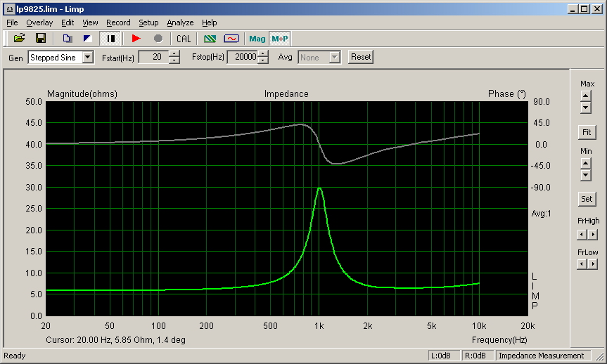Click the copy icon in the toolbar

pos(67,39)
